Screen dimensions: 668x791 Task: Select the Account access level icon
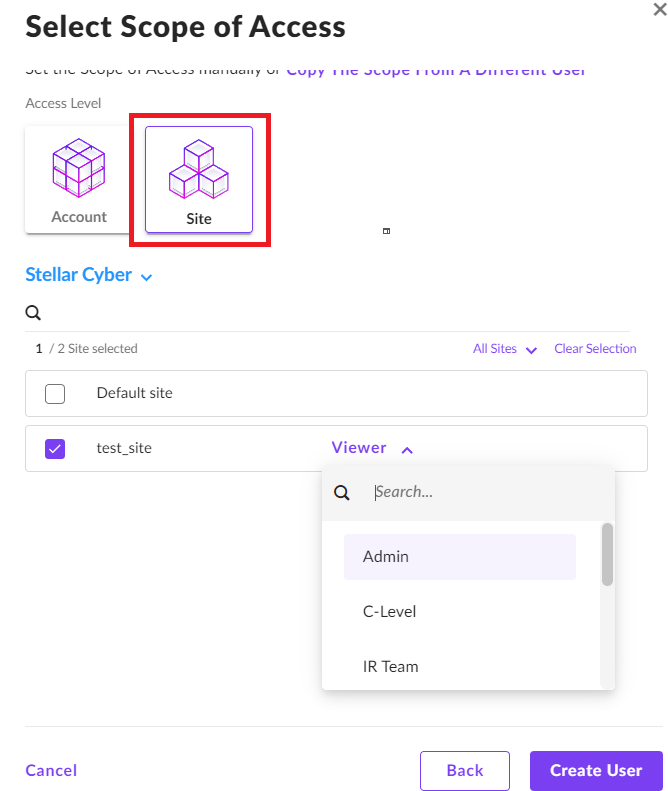[79, 179]
